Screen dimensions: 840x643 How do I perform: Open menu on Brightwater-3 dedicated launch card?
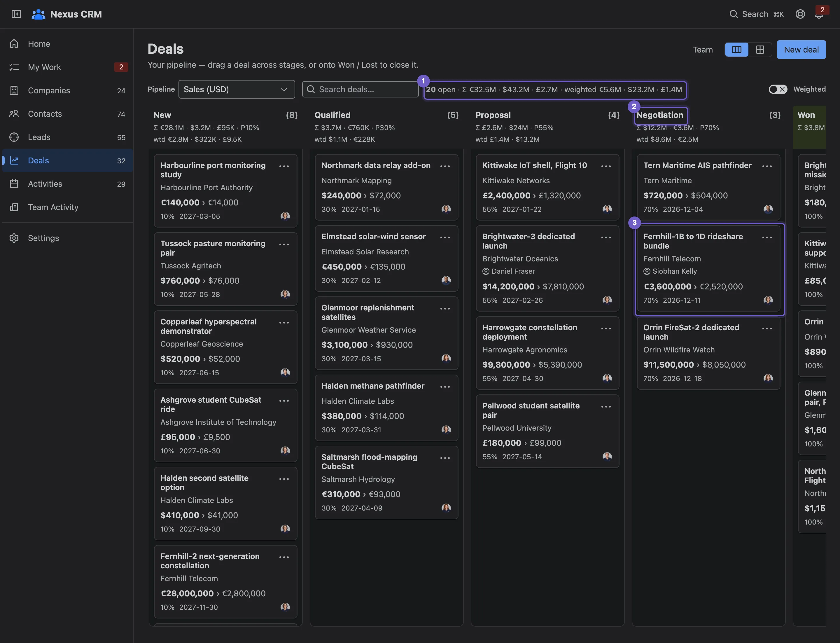[606, 237]
